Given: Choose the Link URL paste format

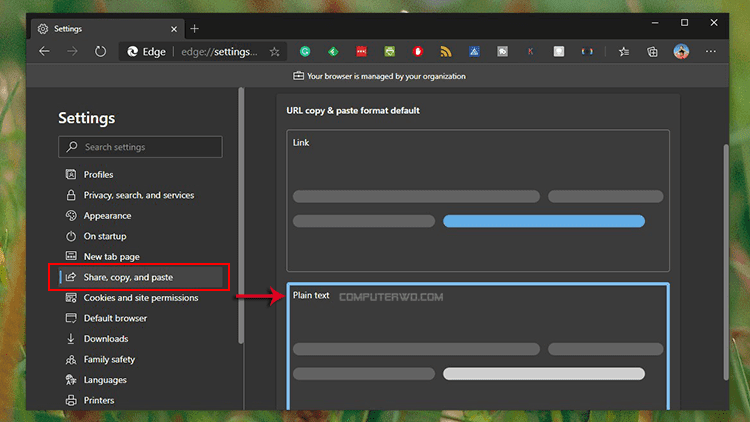Looking at the screenshot, I should coord(478,200).
